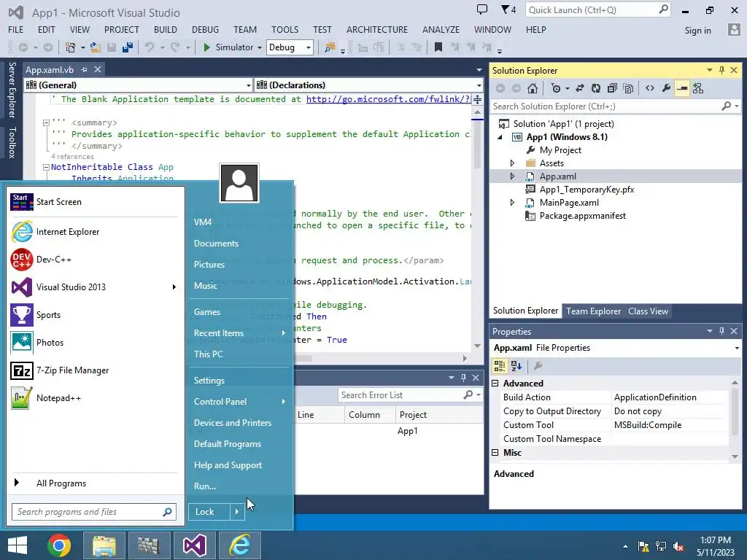The height and width of the screenshot is (560, 747).
Task: Click the Property Pages wrench in Properties
Action: 538,366
